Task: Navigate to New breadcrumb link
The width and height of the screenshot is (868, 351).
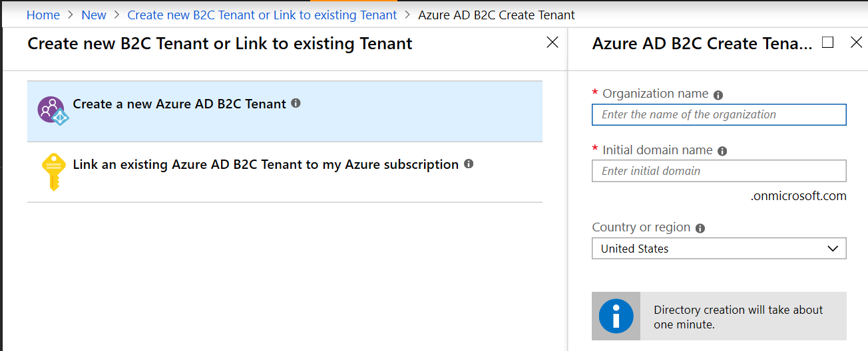Action: click(x=94, y=15)
